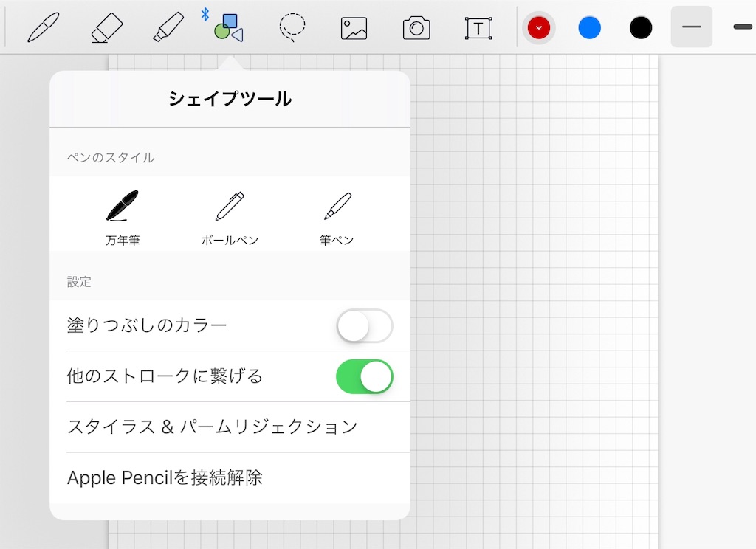The width and height of the screenshot is (756, 549).
Task: Disable 他のストロークに繋げる toggle
Action: 365,376
